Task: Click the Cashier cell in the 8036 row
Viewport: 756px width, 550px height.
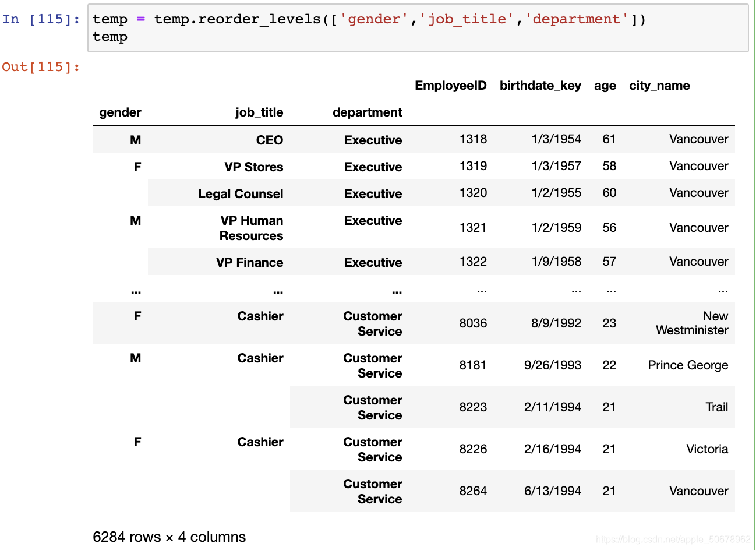Action: point(260,316)
